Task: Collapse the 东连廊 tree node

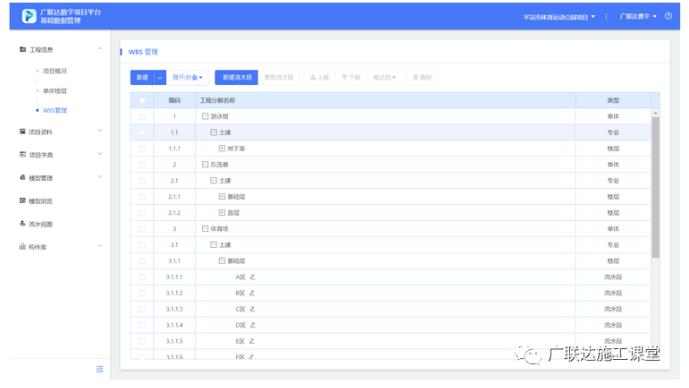Action: [x=205, y=164]
